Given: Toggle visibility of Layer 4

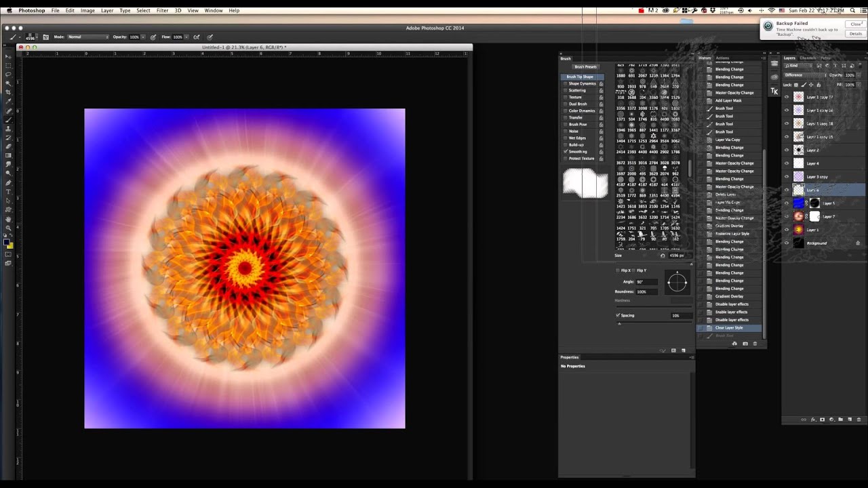Looking at the screenshot, I should [787, 163].
